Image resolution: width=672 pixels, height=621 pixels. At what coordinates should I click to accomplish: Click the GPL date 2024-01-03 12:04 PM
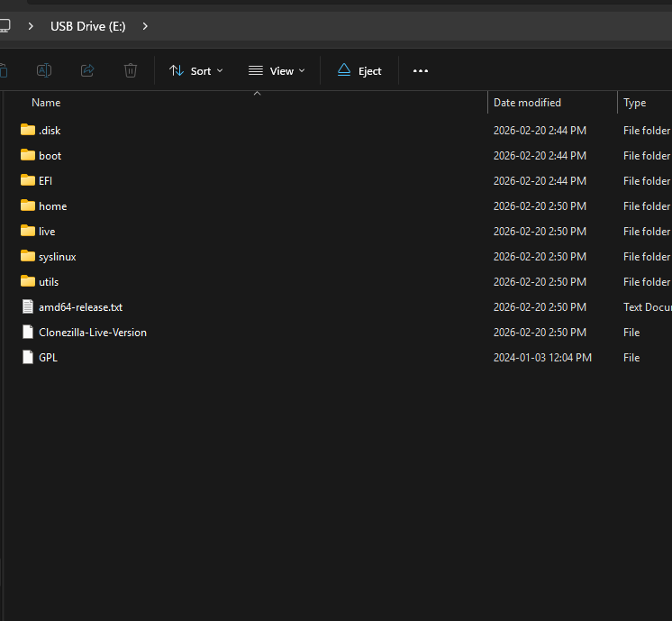(x=542, y=358)
